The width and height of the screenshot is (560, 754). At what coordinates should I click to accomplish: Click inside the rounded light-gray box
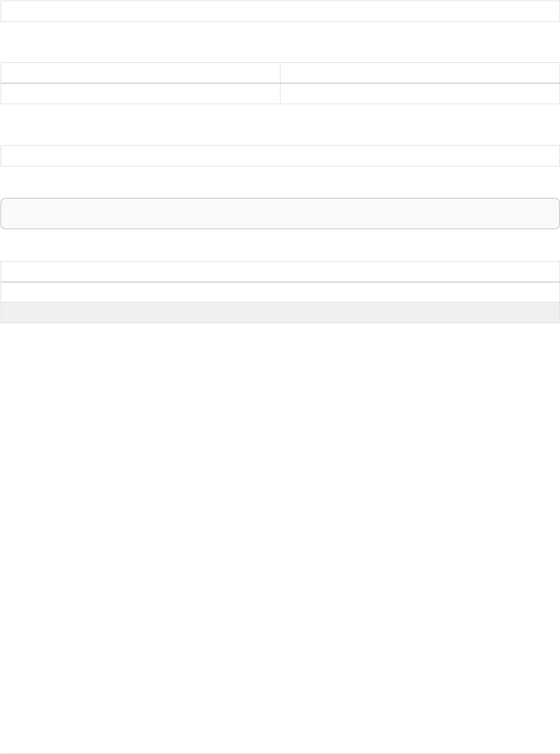[x=280, y=213]
